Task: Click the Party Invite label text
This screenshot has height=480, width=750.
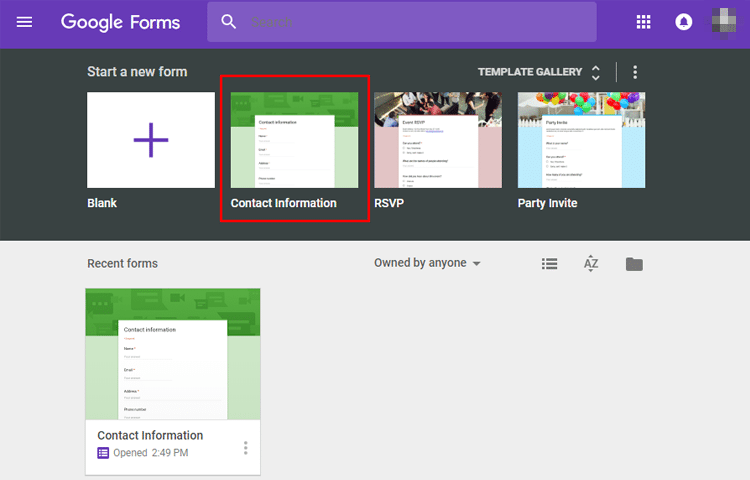Action: coord(547,203)
